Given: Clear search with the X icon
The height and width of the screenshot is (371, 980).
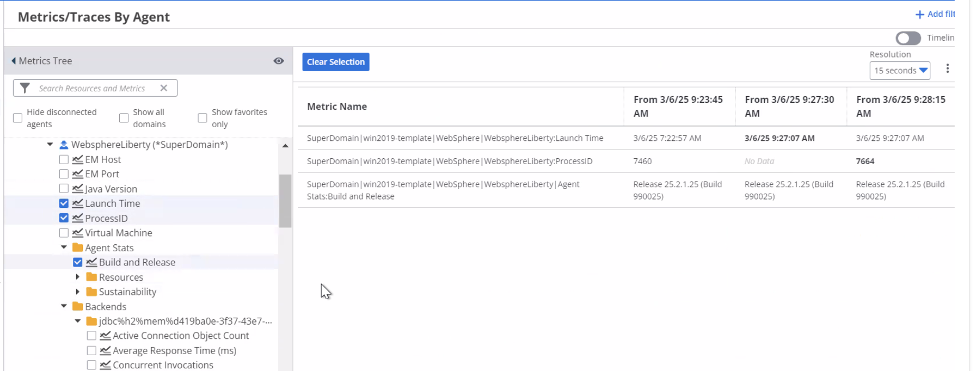Looking at the screenshot, I should (x=164, y=88).
